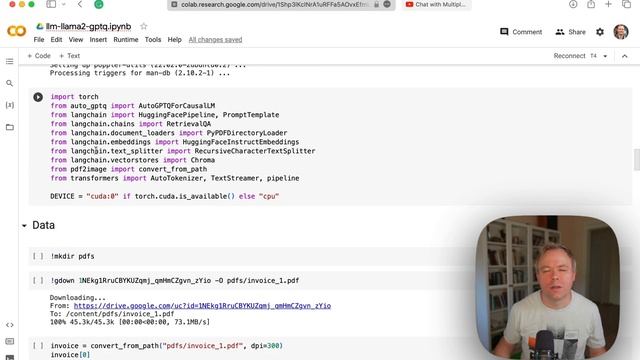
Task: Add a new Text cell
Action: (x=69, y=56)
